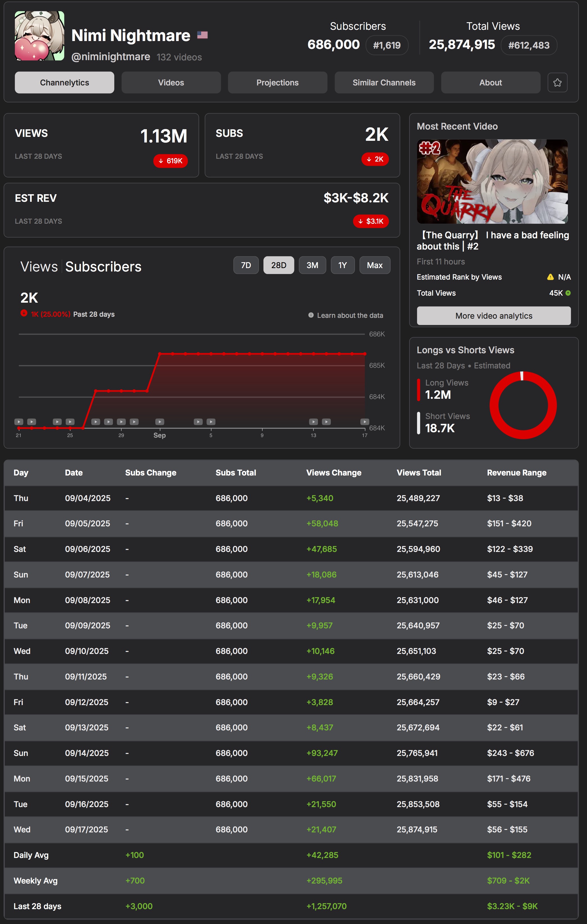The width and height of the screenshot is (587, 924).
Task: Click the Weekly Avg +295,995 value
Action: [324, 881]
